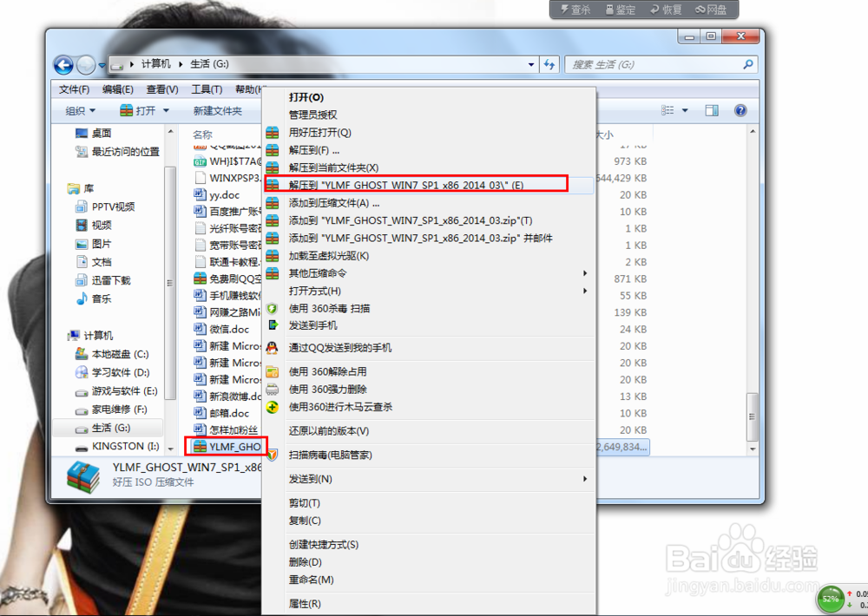The image size is (868, 616).
Task: Select 本地磁盘 (C:) drive
Action: pos(112,354)
